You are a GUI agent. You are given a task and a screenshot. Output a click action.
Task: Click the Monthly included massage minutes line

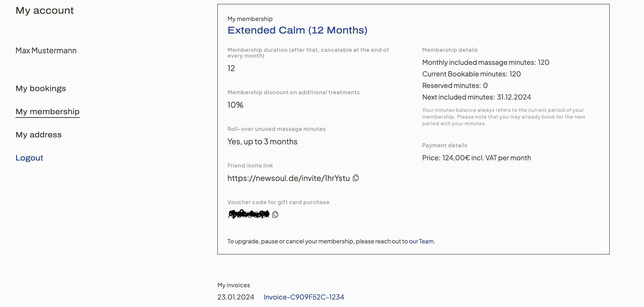pyautogui.click(x=486, y=62)
